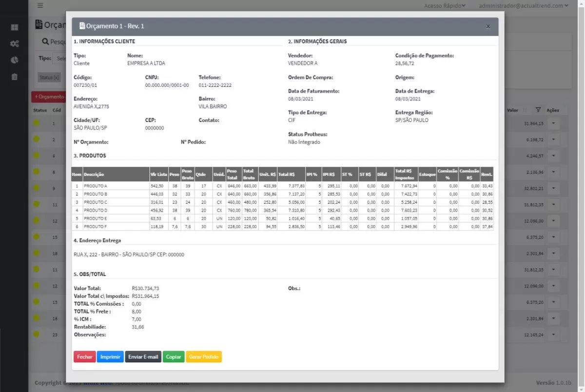The image size is (585, 392).
Task: Click the yellow status dot of row 8
Action: tap(36, 172)
